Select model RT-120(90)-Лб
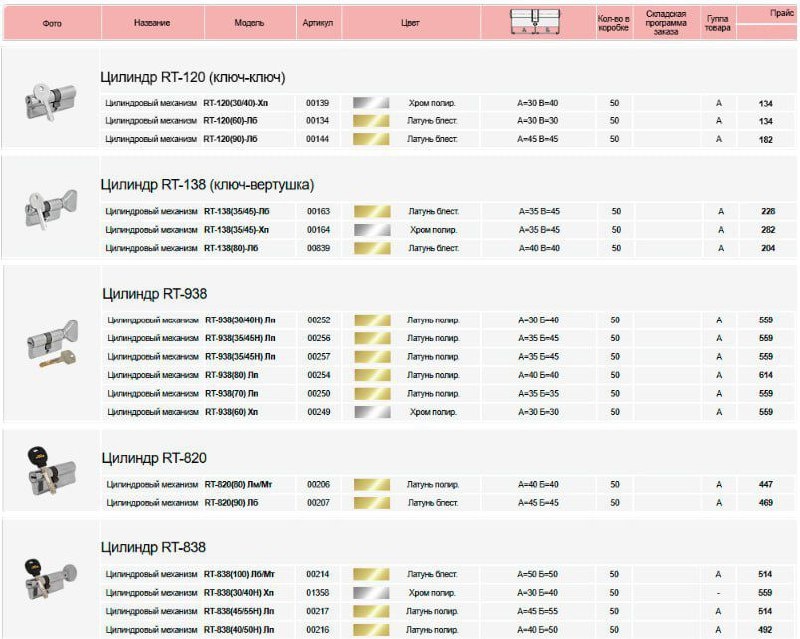The image size is (800, 639). (x=230, y=139)
